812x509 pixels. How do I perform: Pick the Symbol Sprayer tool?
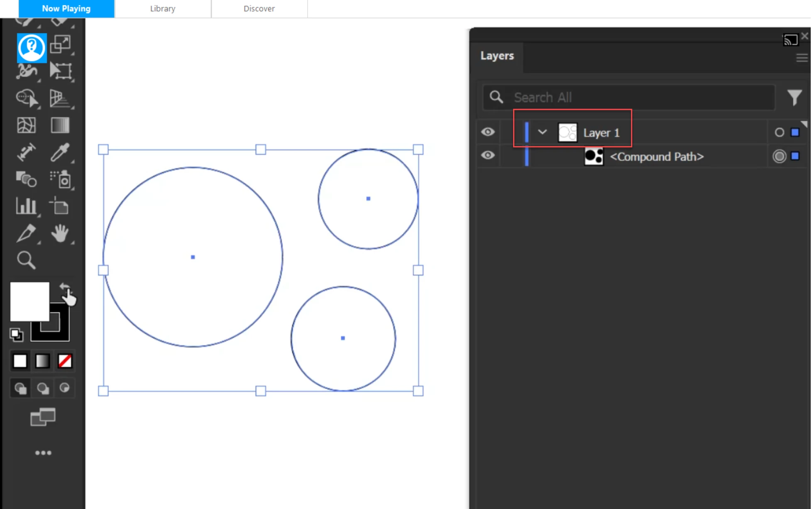60,179
